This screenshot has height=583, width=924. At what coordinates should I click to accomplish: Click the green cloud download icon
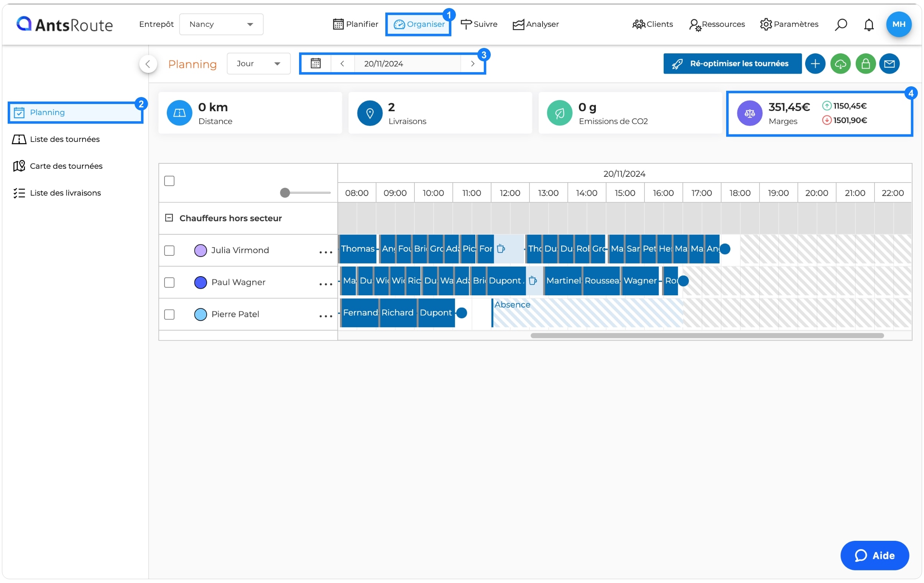(840, 64)
